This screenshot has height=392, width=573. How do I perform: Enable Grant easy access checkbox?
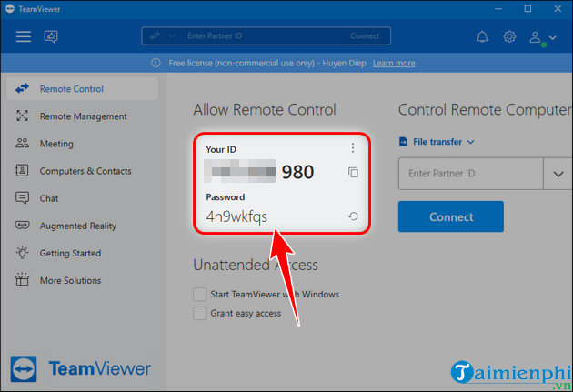click(x=199, y=313)
